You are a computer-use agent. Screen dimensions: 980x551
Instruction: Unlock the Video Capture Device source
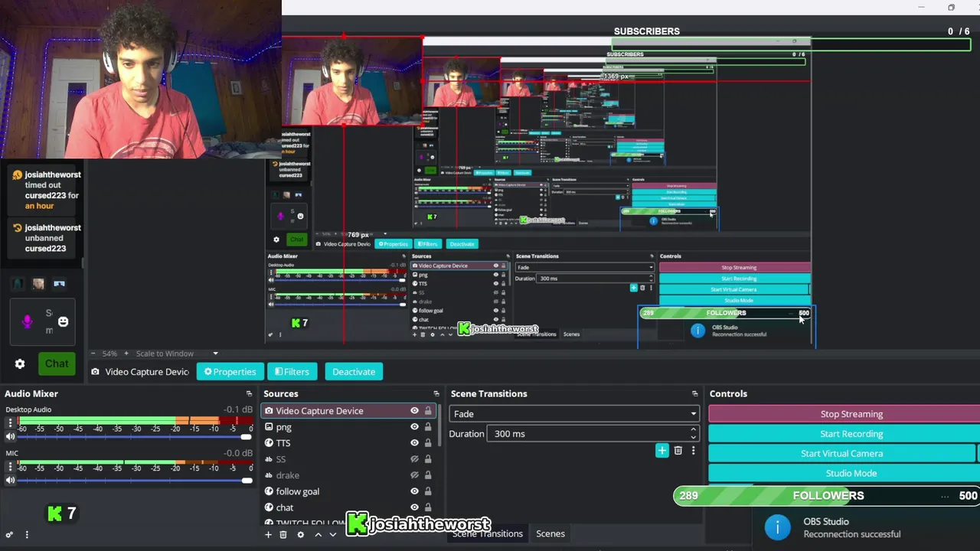[x=428, y=411]
